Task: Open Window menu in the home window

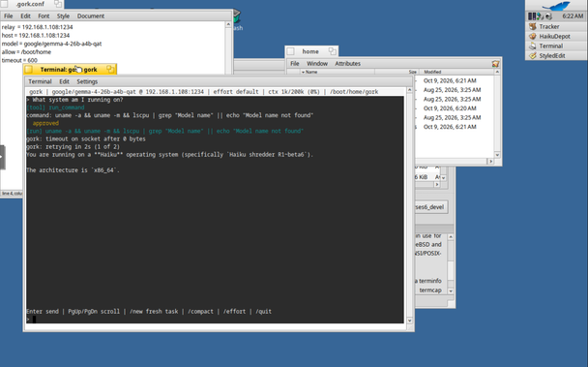Action: click(317, 64)
